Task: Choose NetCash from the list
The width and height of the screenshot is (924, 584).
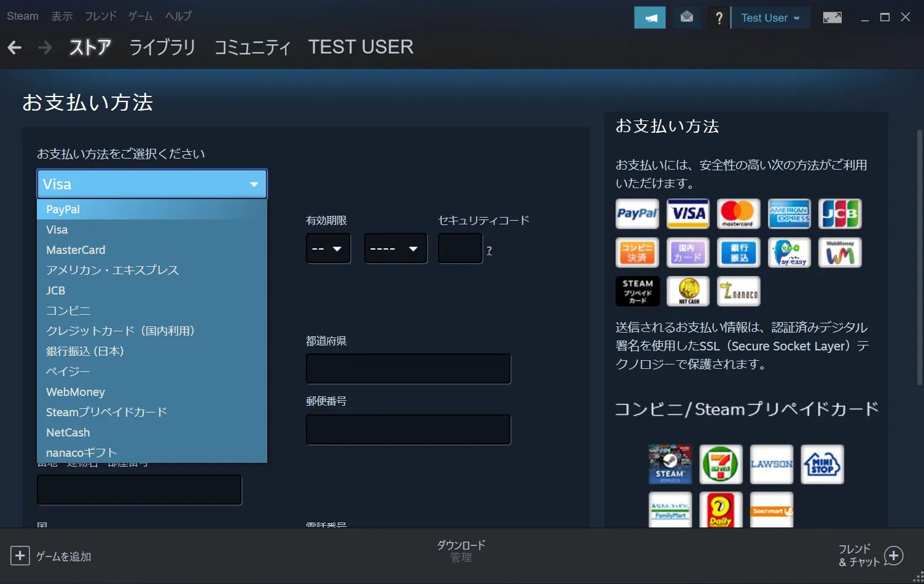Action: (x=152, y=432)
